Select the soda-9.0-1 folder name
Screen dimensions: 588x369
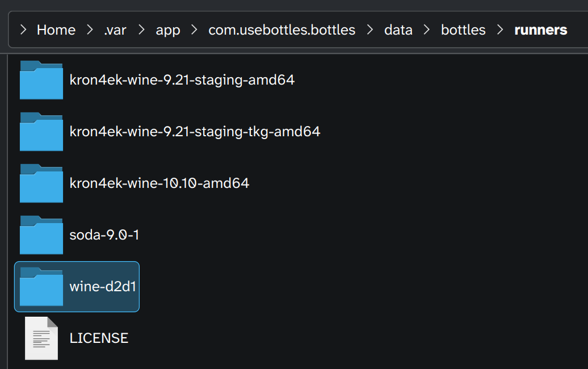click(104, 235)
